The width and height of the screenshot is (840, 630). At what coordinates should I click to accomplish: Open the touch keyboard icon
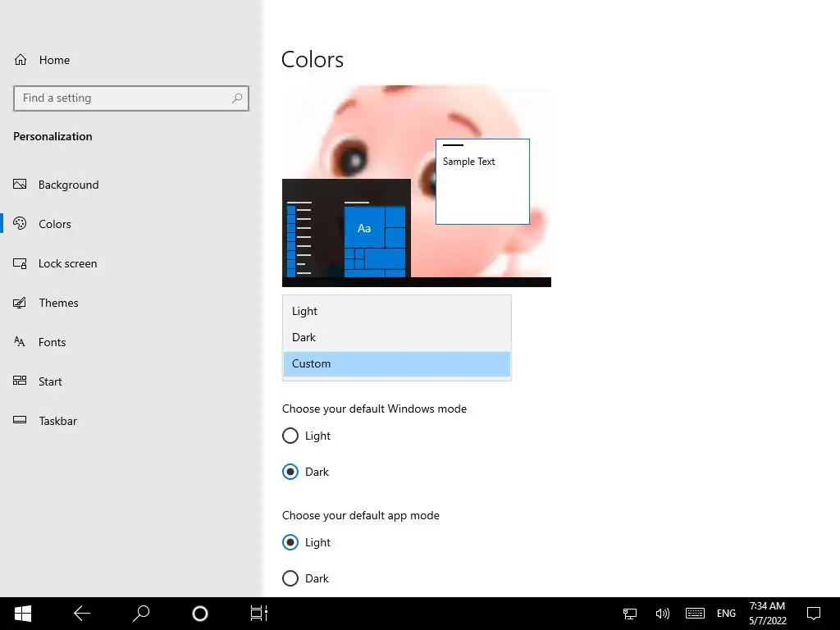tap(695, 614)
